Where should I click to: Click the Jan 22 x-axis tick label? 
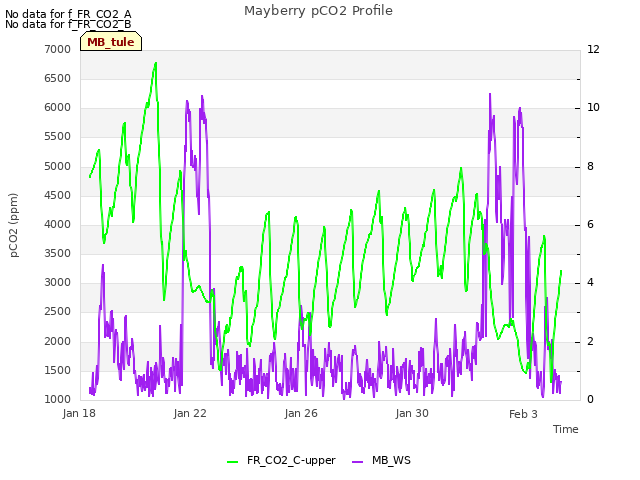[190, 413]
